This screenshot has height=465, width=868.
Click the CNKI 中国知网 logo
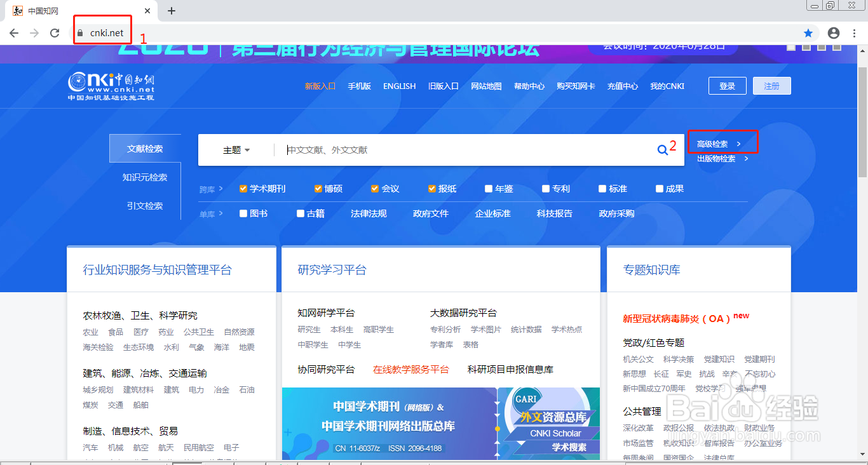111,86
